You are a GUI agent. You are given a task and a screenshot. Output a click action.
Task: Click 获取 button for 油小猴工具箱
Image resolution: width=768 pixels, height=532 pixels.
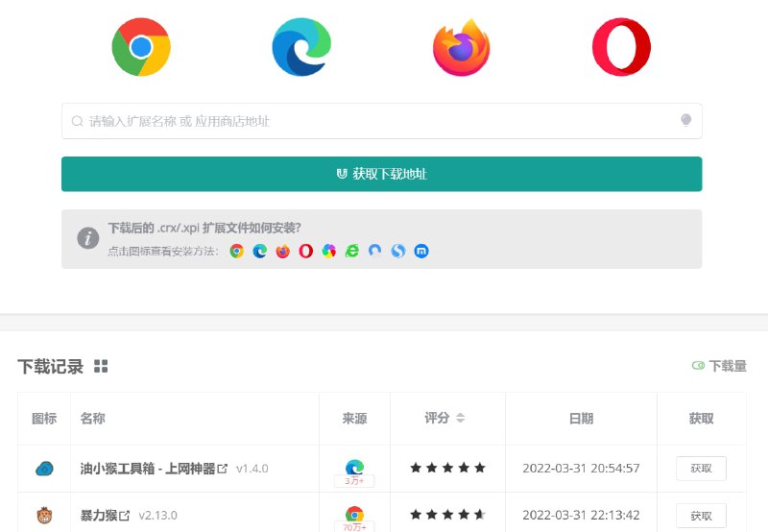tap(701, 469)
